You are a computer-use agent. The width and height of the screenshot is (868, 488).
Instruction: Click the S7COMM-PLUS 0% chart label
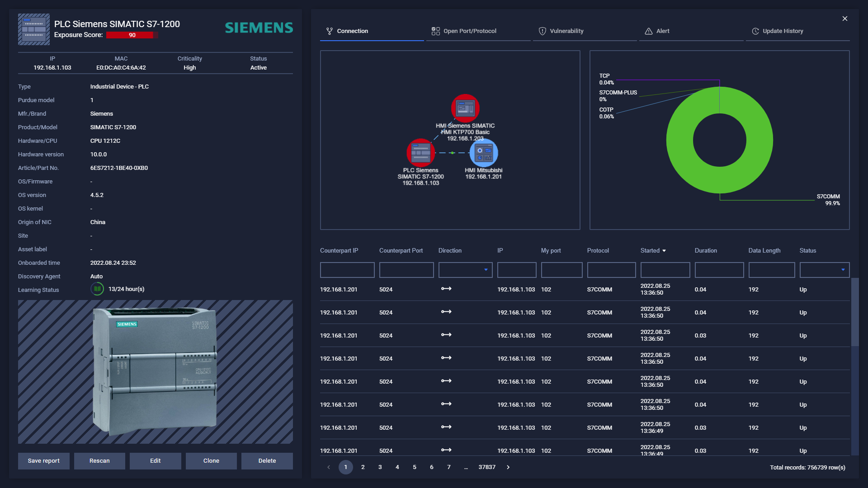pyautogui.click(x=618, y=96)
